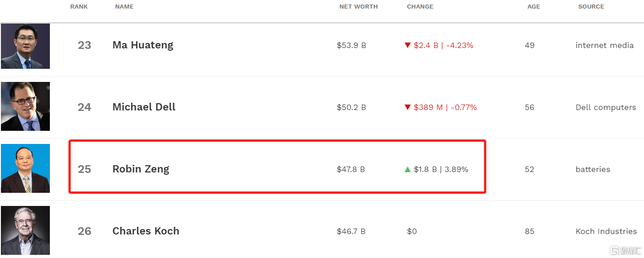Click the green up arrow for Robin Zeng
This screenshot has width=644, height=258.
407,169
